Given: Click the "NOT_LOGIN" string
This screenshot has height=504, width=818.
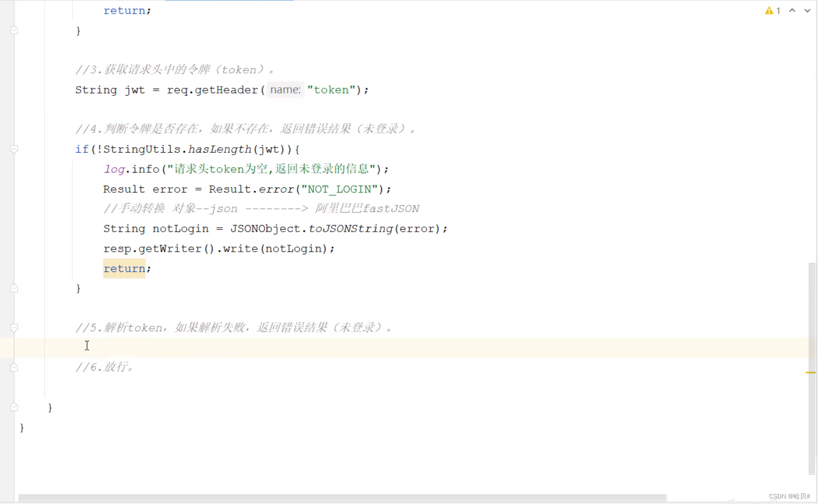Looking at the screenshot, I should pos(339,189).
